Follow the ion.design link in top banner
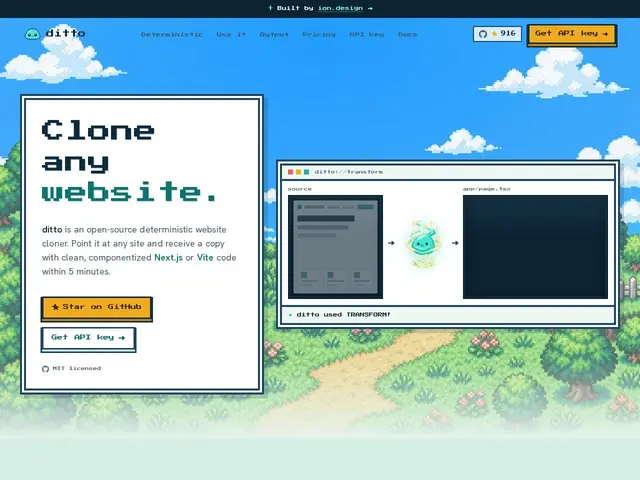 340,8
